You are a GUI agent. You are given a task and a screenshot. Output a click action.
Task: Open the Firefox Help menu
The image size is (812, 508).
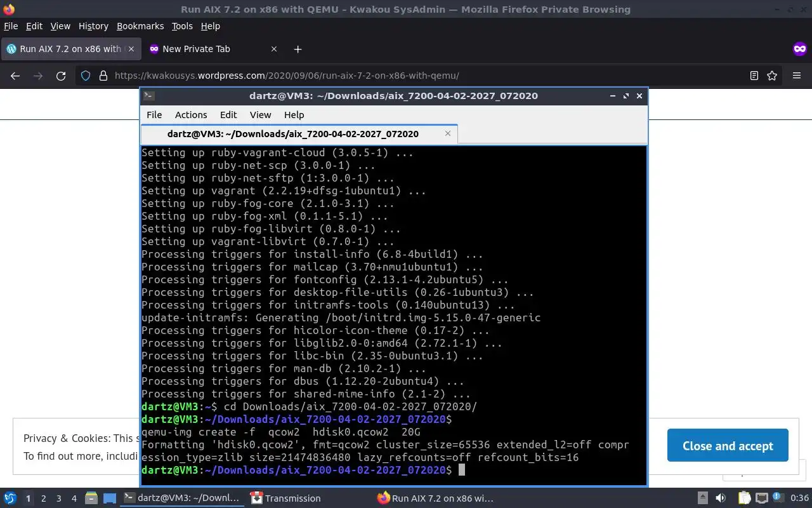coord(210,26)
